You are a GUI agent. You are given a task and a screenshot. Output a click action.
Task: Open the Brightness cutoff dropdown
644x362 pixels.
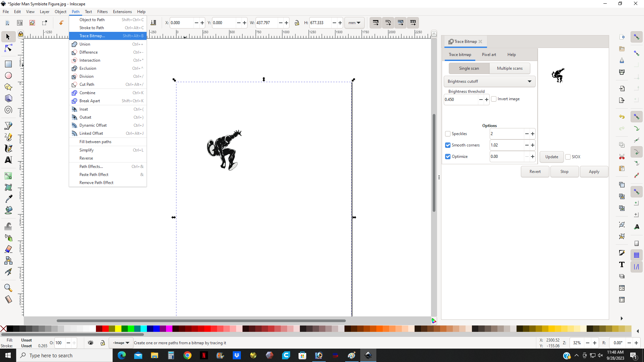[489, 81]
